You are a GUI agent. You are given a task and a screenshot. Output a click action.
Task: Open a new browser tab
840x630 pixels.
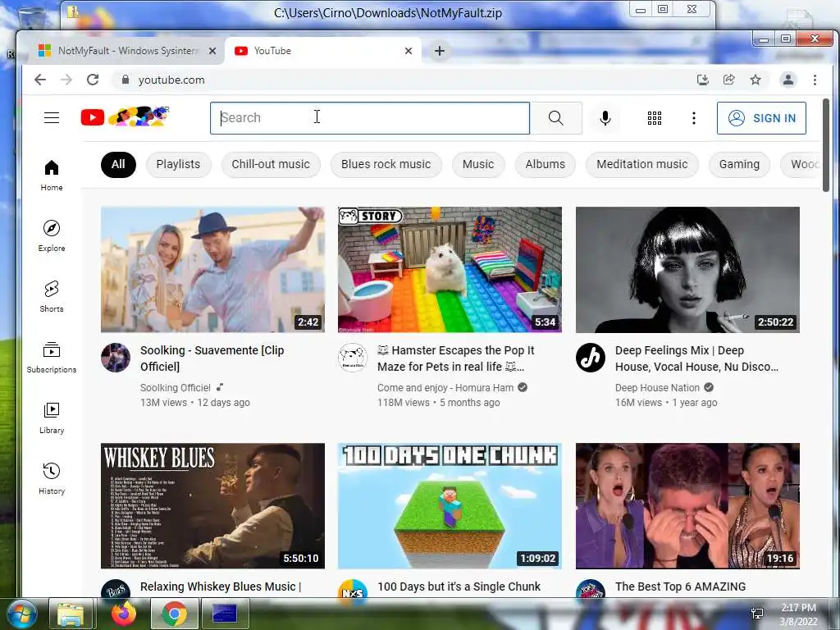[440, 51]
